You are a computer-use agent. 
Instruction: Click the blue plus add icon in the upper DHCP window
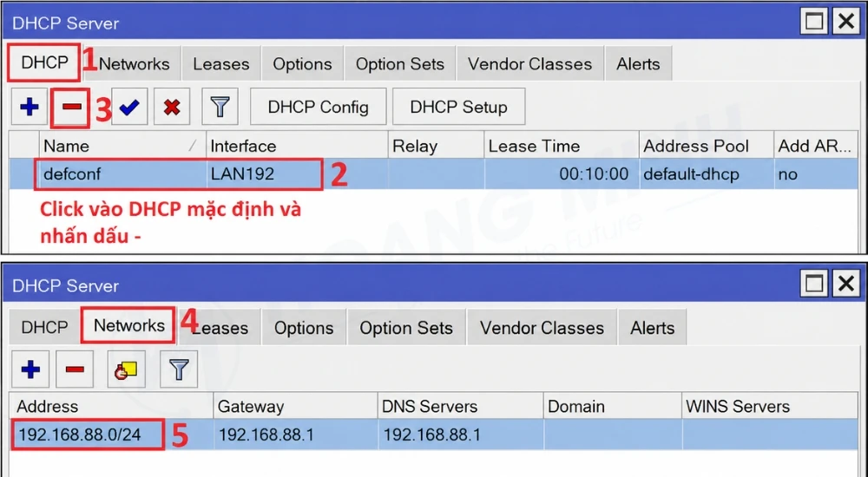[30, 107]
